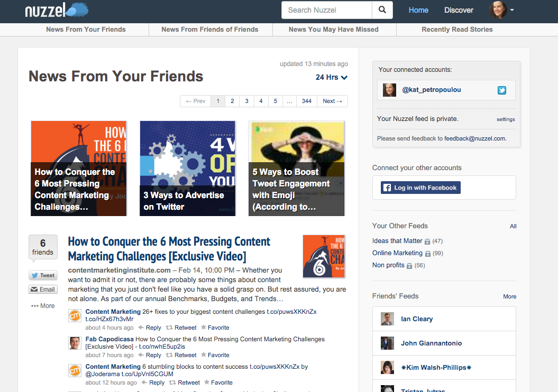Click the contentmarketinginstitute.com source link
This screenshot has width=558, height=392.
pyautogui.click(x=119, y=270)
